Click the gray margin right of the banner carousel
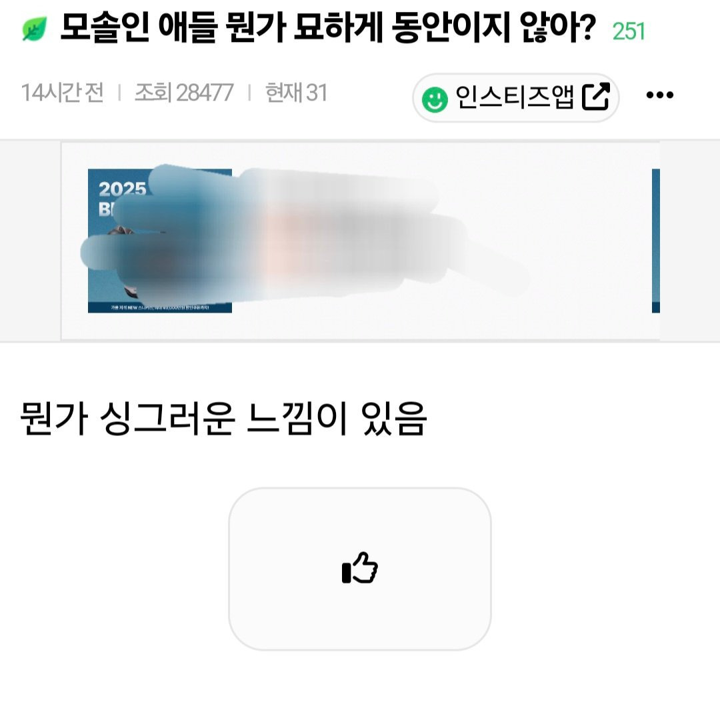 pos(690,241)
